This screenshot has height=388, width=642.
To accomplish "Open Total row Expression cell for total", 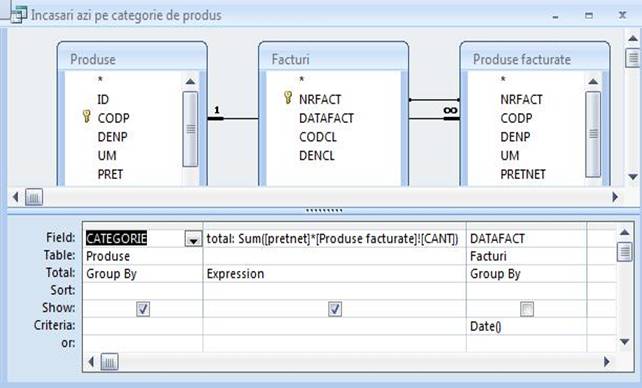I will pos(335,274).
